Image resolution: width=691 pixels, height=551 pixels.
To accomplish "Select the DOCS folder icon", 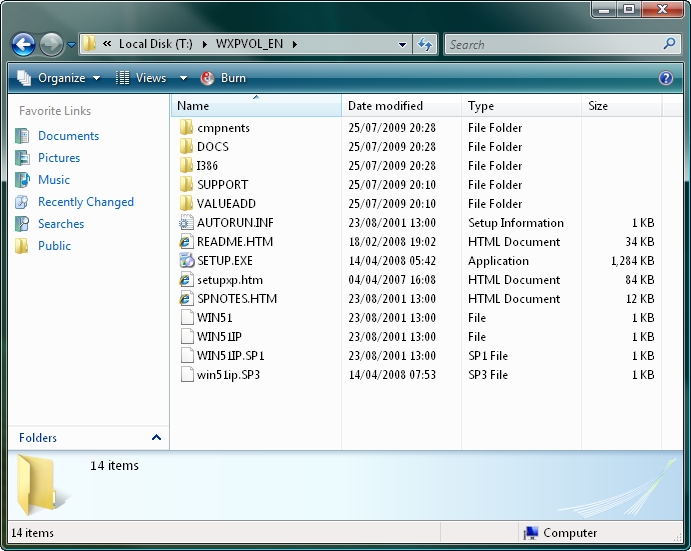I will [x=186, y=146].
